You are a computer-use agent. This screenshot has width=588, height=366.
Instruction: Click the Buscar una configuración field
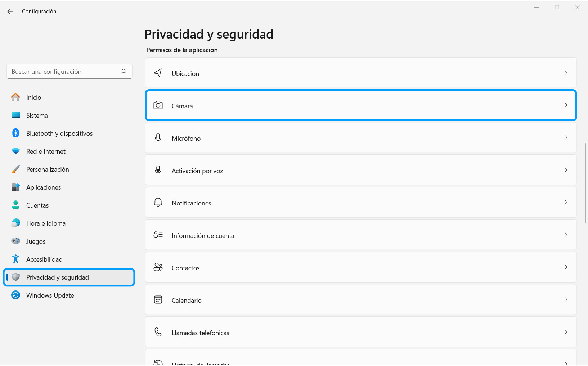(69, 72)
